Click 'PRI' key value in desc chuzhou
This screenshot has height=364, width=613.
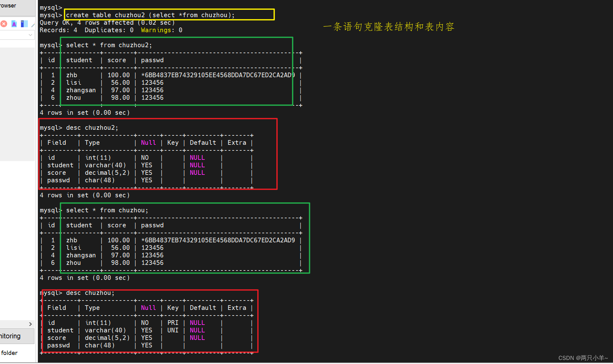click(x=173, y=323)
